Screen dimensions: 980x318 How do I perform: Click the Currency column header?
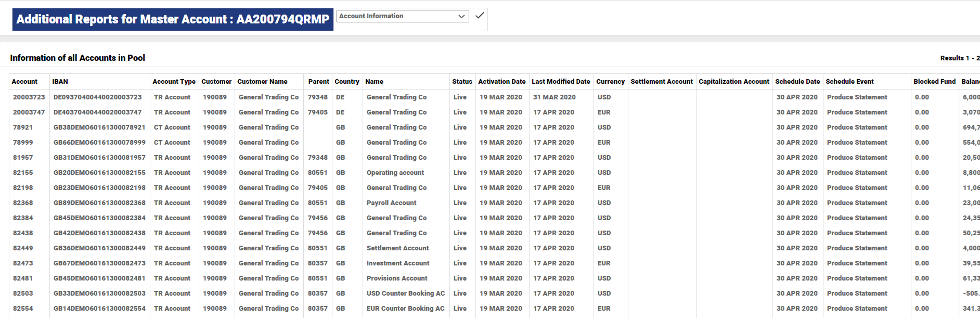click(x=610, y=82)
